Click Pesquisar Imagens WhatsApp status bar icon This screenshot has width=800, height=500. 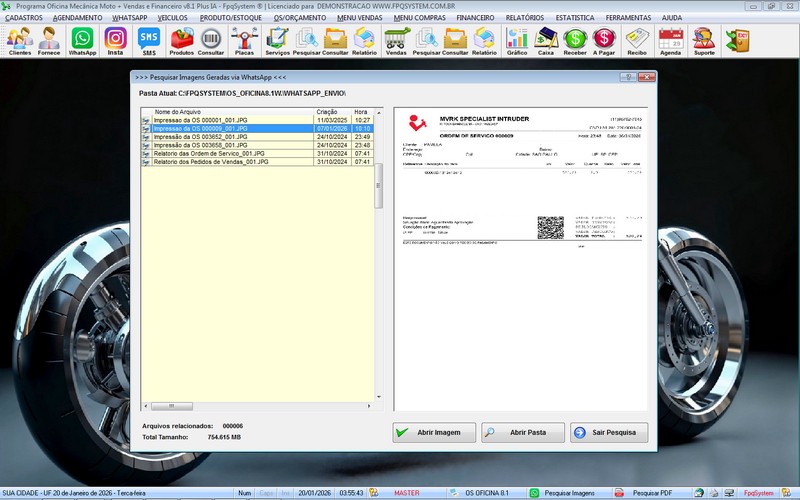pyautogui.click(x=534, y=493)
